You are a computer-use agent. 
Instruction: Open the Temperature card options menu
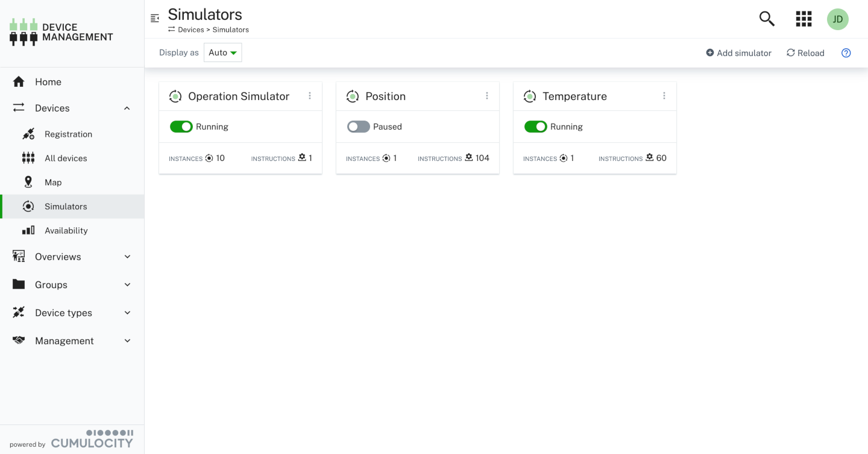pos(664,95)
